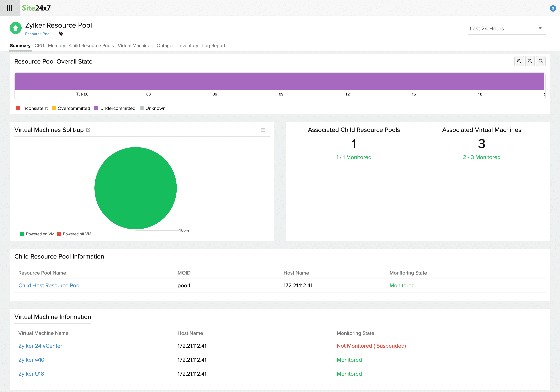Open the Last 24 Hours dropdown
This screenshot has width=560, height=392.
pyautogui.click(x=507, y=28)
